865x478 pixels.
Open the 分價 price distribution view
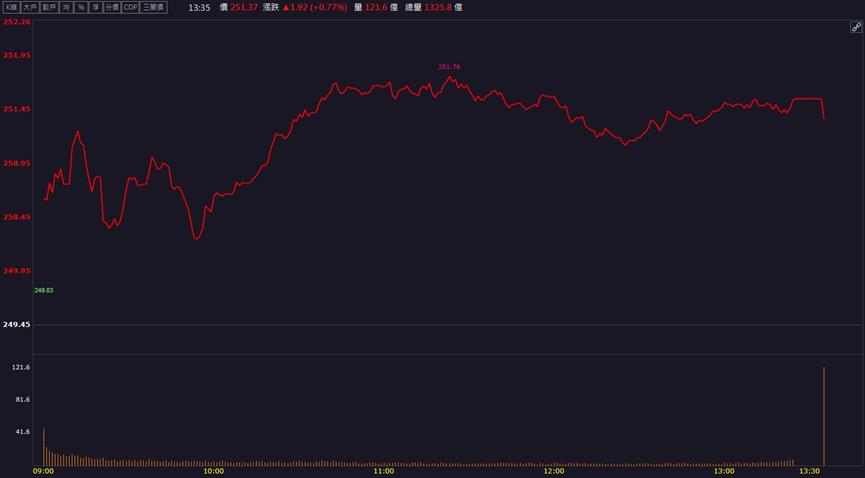coord(112,7)
